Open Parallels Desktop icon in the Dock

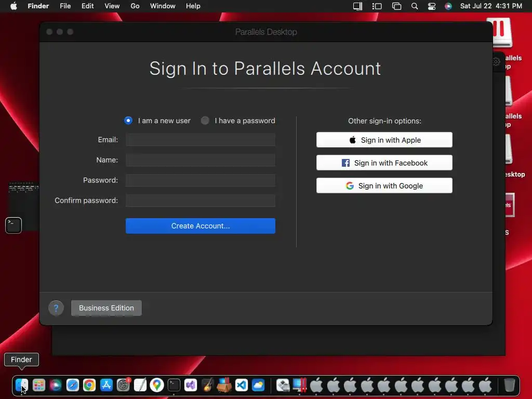click(x=300, y=385)
